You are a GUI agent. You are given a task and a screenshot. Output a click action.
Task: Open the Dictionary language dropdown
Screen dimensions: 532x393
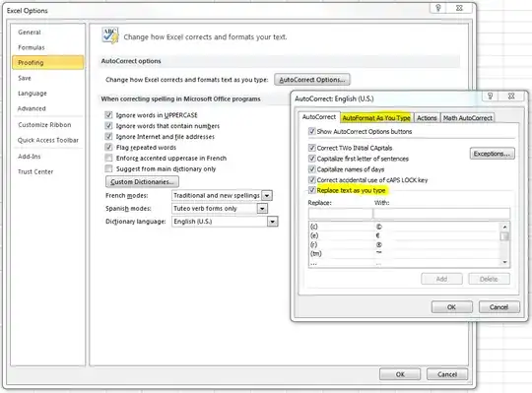(x=273, y=222)
